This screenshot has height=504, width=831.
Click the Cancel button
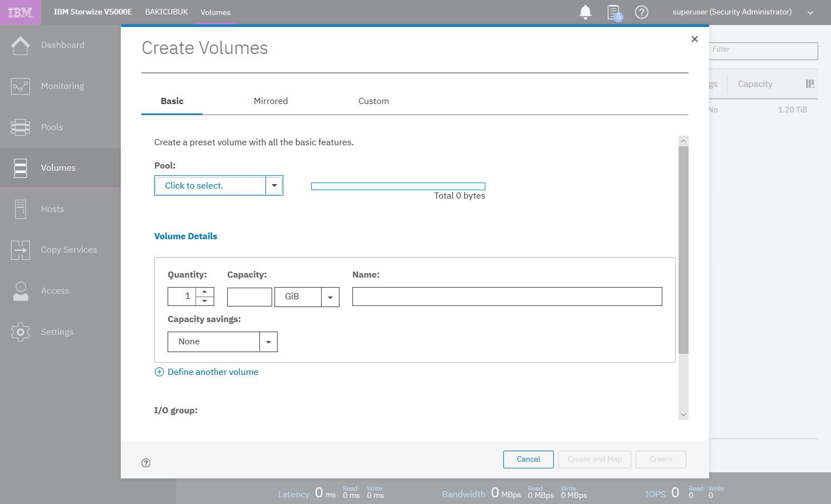(528, 459)
